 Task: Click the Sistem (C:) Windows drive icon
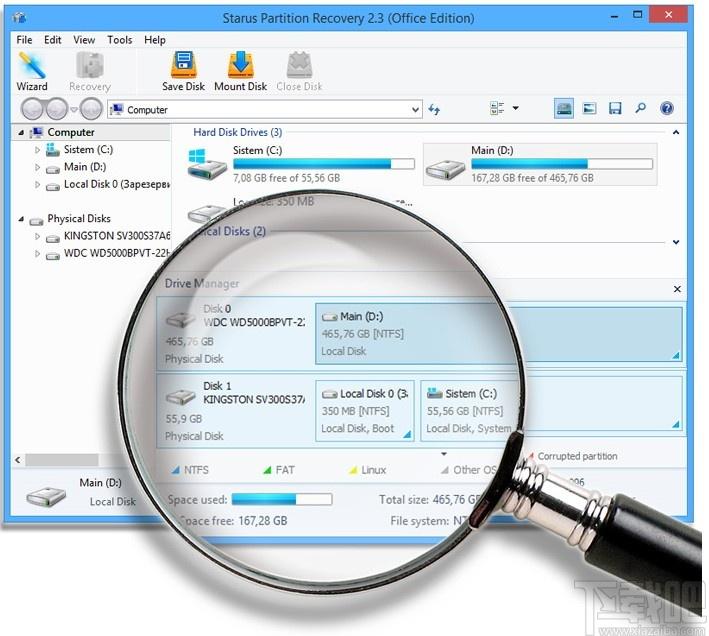(x=207, y=165)
